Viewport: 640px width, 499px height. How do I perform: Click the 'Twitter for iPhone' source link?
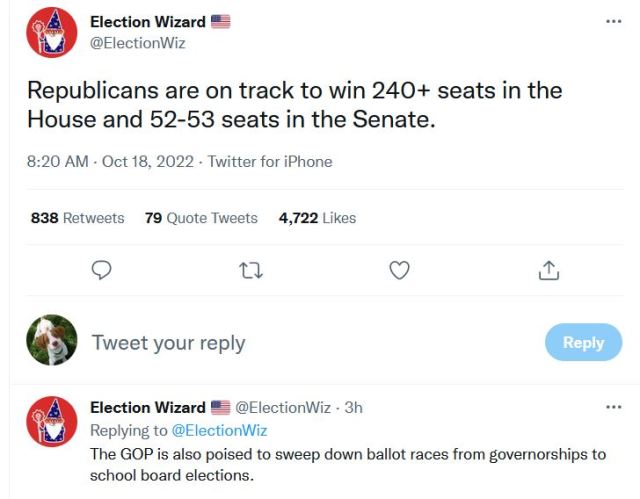(x=270, y=161)
